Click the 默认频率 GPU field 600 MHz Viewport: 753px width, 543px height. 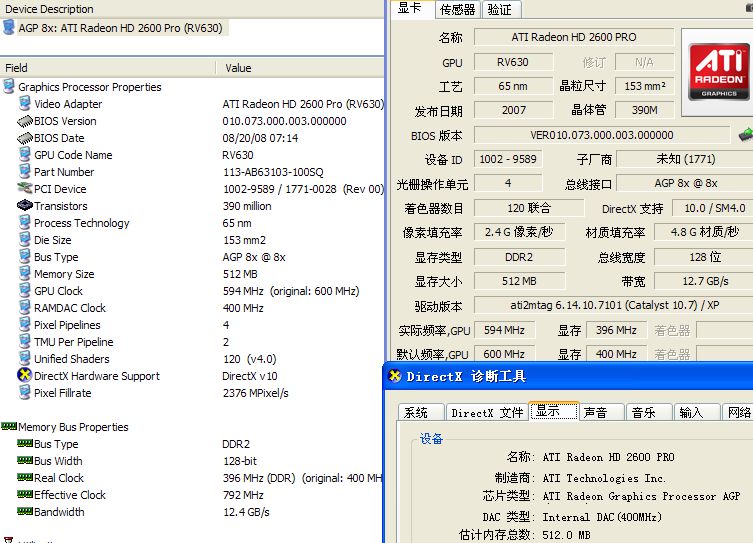[x=504, y=354]
